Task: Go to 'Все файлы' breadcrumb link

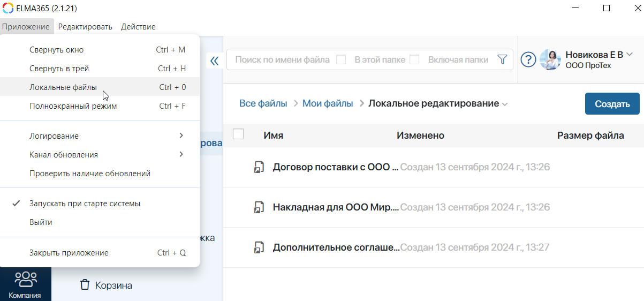Action: (263, 103)
